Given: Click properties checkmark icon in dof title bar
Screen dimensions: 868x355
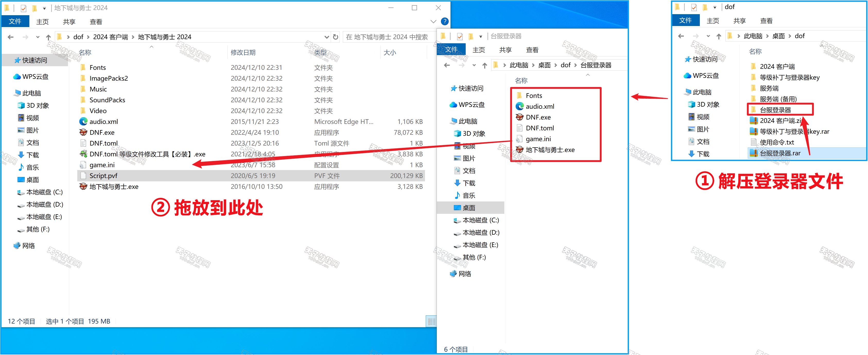Looking at the screenshot, I should coord(694,7).
